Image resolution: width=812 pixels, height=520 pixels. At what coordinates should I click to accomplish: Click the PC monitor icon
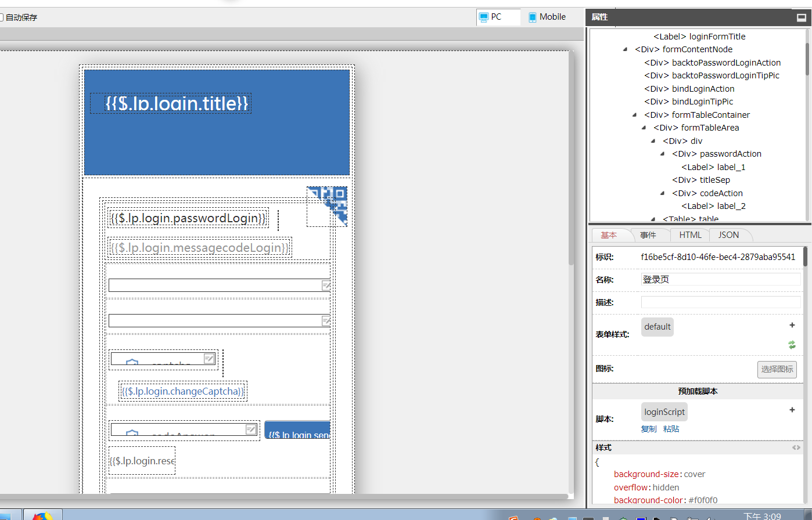pyautogui.click(x=483, y=17)
